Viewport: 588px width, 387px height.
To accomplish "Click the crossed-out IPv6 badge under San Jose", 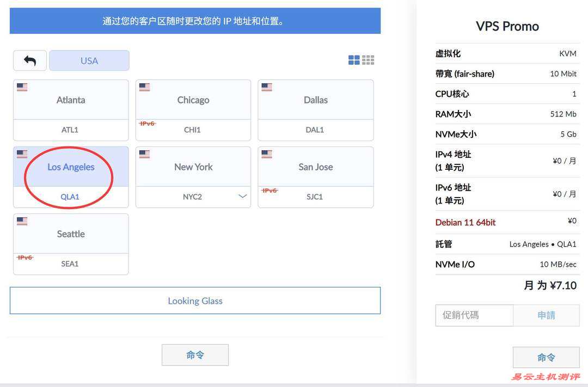I will pyautogui.click(x=269, y=191).
